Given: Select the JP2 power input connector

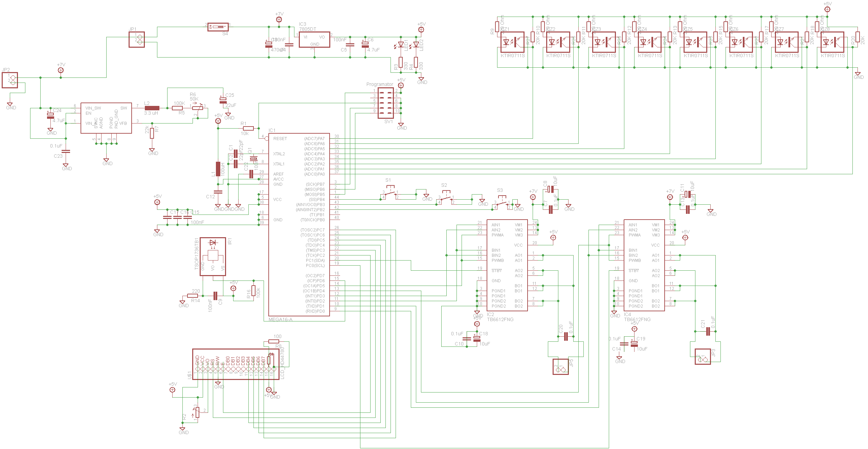Looking at the screenshot, I should pyautogui.click(x=10, y=80).
